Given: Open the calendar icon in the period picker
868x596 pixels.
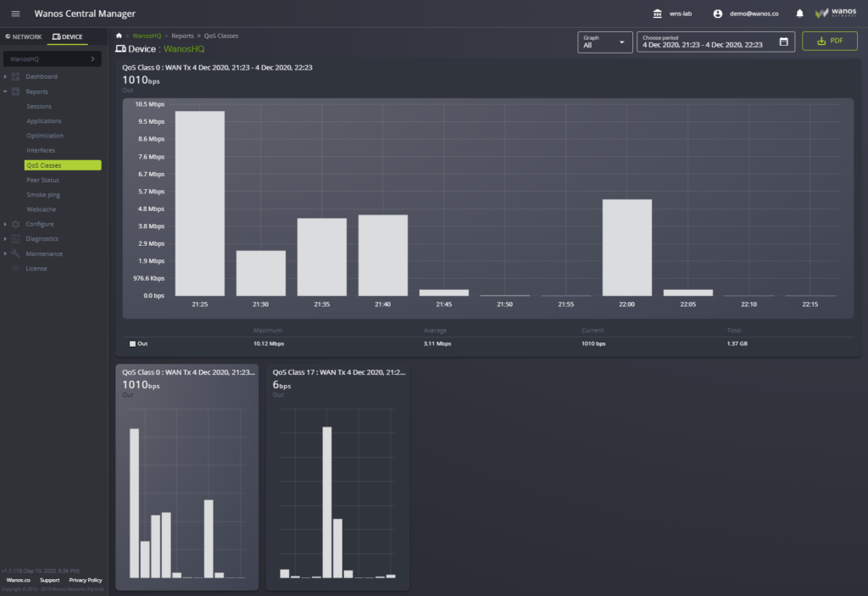Looking at the screenshot, I should point(782,41).
